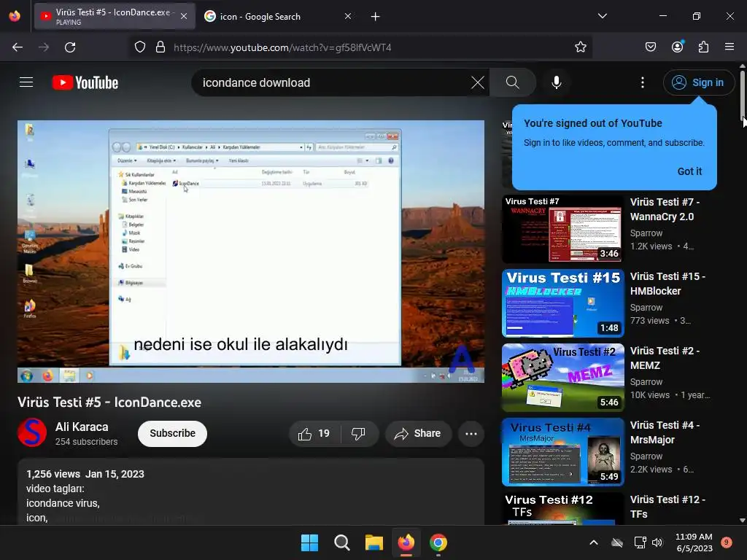Click the MEMZ Nyan cat thumbnail
This screenshot has width=747, height=560.
pyautogui.click(x=562, y=378)
